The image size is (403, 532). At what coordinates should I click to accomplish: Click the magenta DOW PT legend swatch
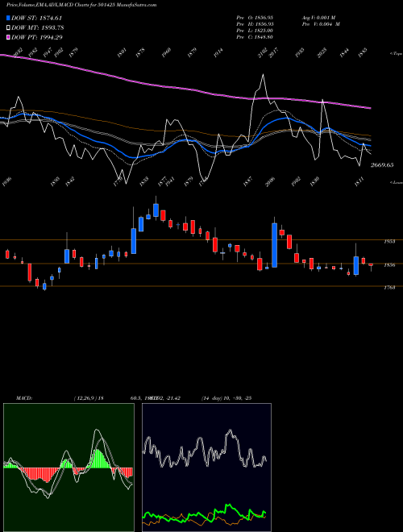coord(8,37)
